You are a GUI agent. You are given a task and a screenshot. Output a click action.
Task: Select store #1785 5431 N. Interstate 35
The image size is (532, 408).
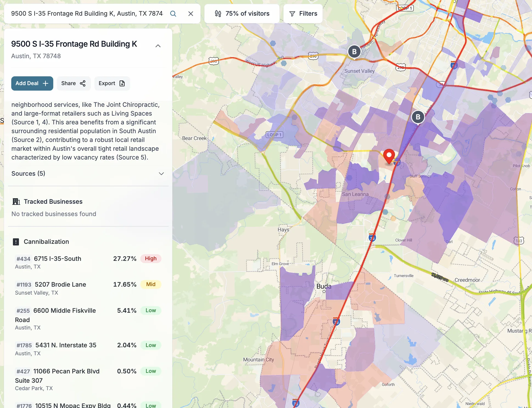[88, 349]
